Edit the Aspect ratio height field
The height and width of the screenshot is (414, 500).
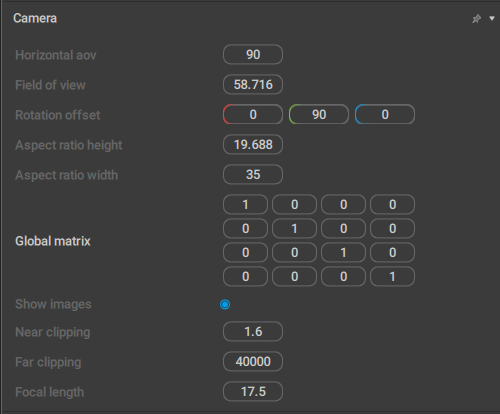click(x=253, y=144)
